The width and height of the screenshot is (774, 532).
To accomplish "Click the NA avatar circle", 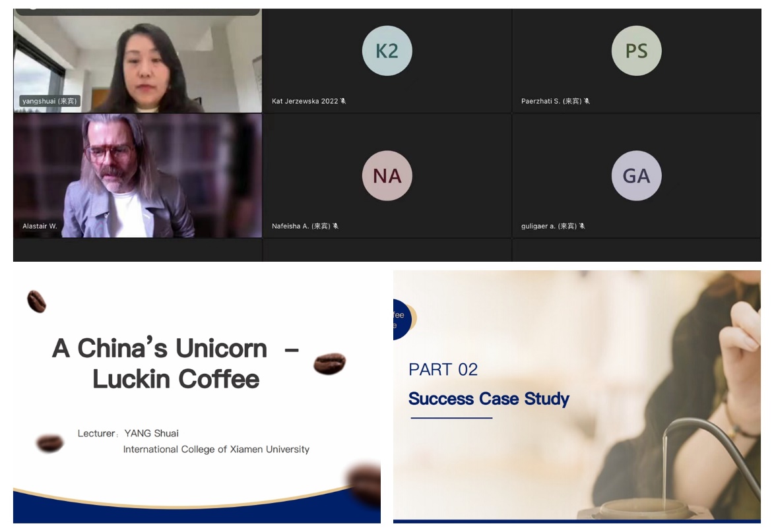I will (387, 175).
